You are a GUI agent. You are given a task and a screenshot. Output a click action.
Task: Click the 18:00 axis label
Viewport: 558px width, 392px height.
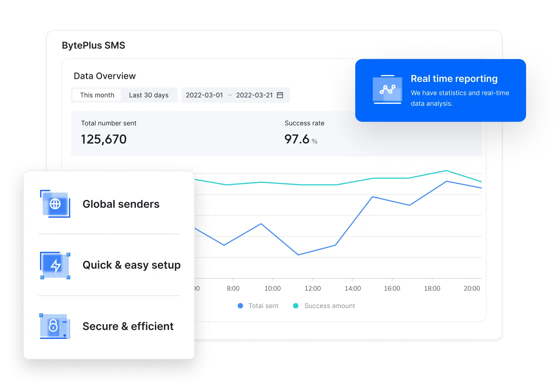click(x=432, y=288)
